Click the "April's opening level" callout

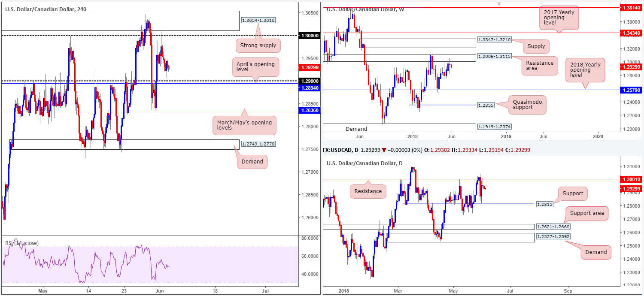tap(255, 68)
